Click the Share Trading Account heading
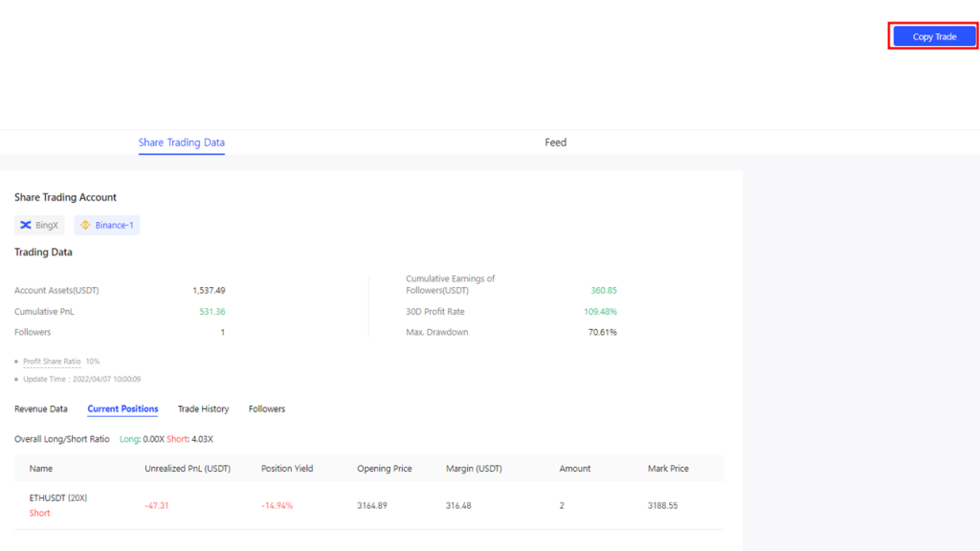The width and height of the screenshot is (980, 551). (x=65, y=197)
